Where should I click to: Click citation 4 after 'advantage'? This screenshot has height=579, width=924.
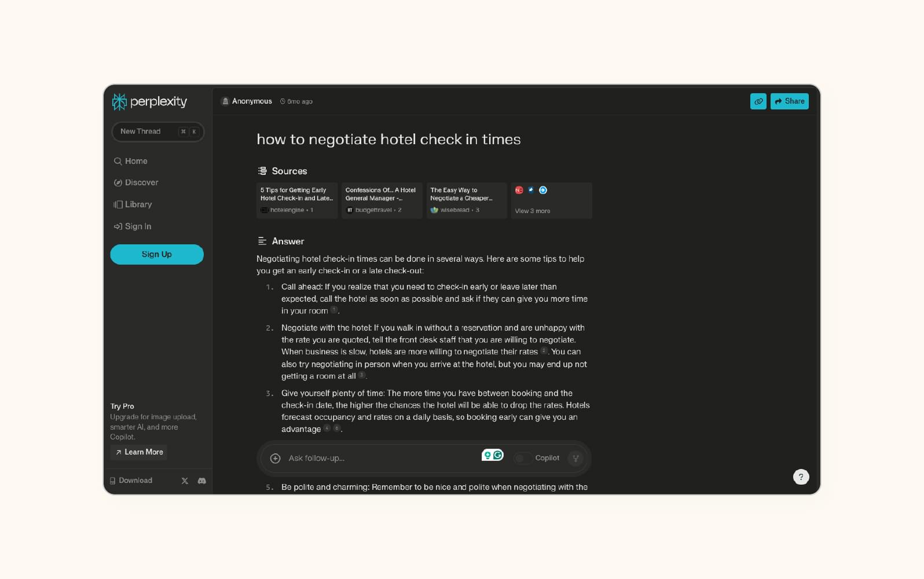pyautogui.click(x=327, y=428)
